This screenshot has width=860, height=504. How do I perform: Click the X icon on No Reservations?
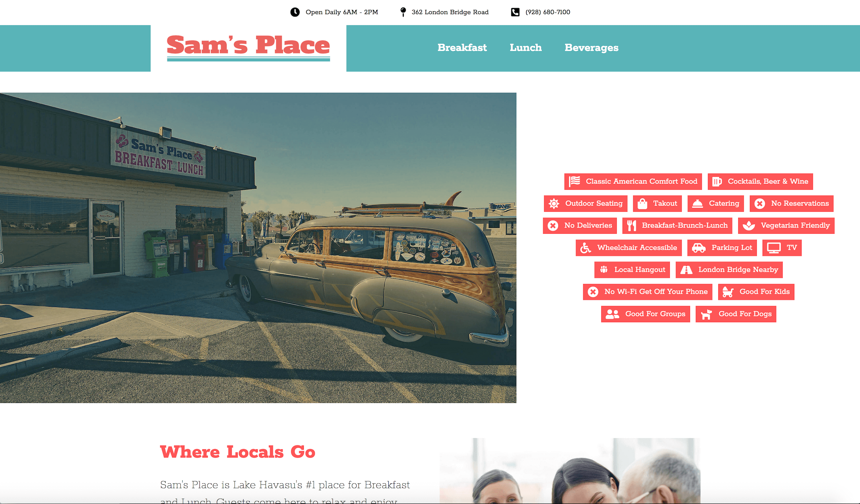pyautogui.click(x=760, y=204)
